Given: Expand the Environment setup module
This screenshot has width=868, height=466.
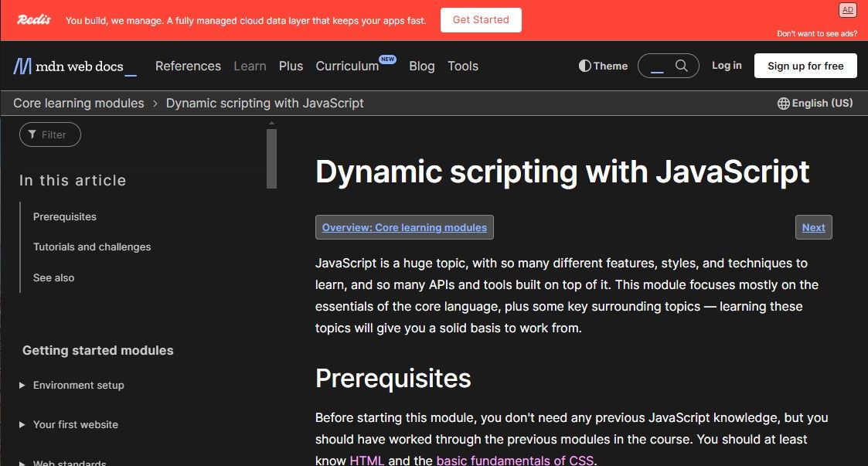Looking at the screenshot, I should 78,385.
